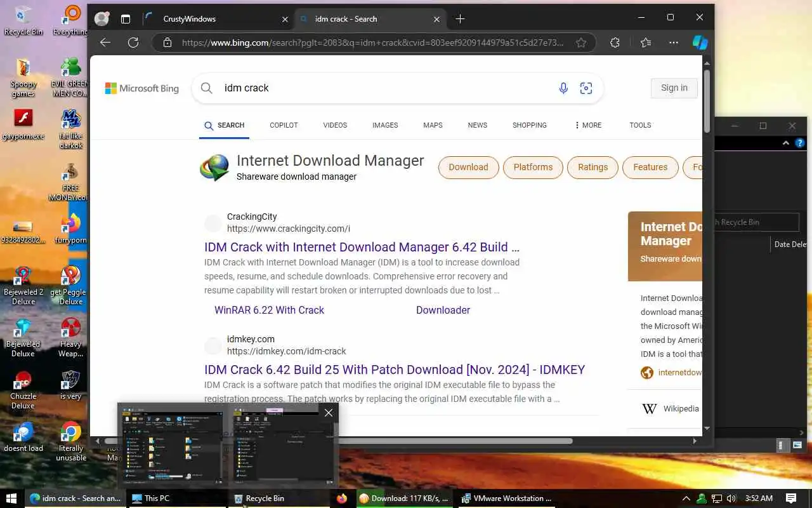Image resolution: width=812 pixels, height=508 pixels.
Task: Open the Everything desktop shortcut
Action: (71, 20)
